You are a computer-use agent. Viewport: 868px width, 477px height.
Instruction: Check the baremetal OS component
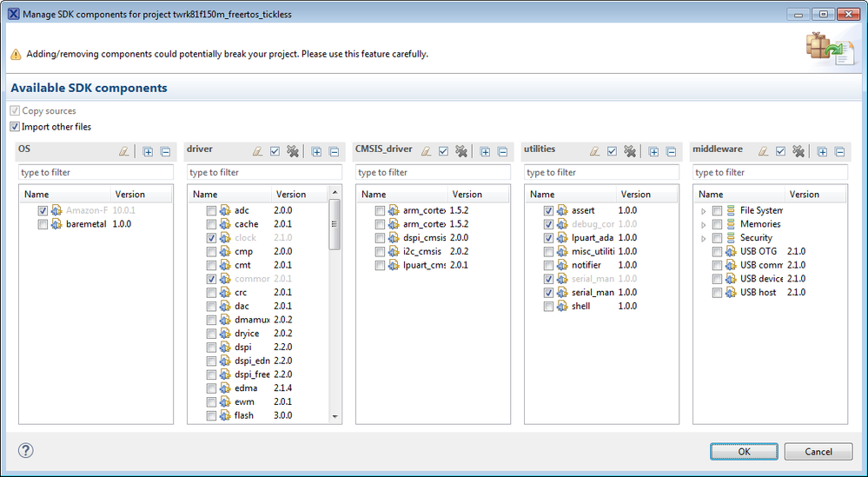pos(43,224)
